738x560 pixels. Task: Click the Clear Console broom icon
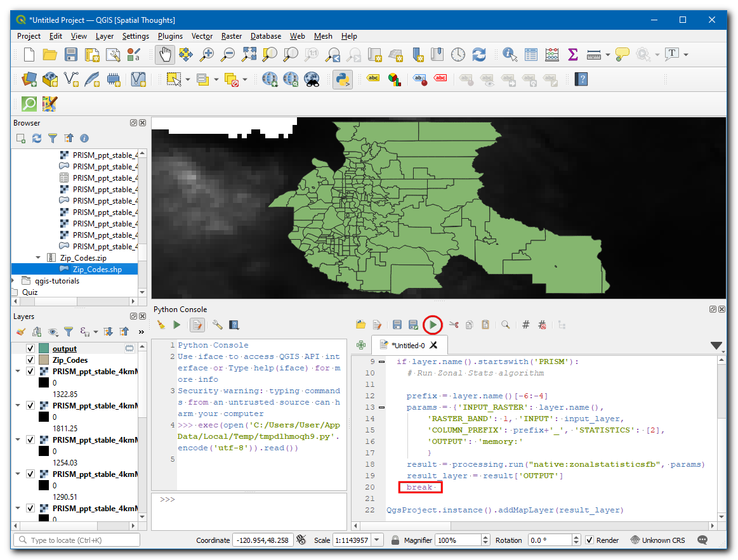pyautogui.click(x=161, y=325)
